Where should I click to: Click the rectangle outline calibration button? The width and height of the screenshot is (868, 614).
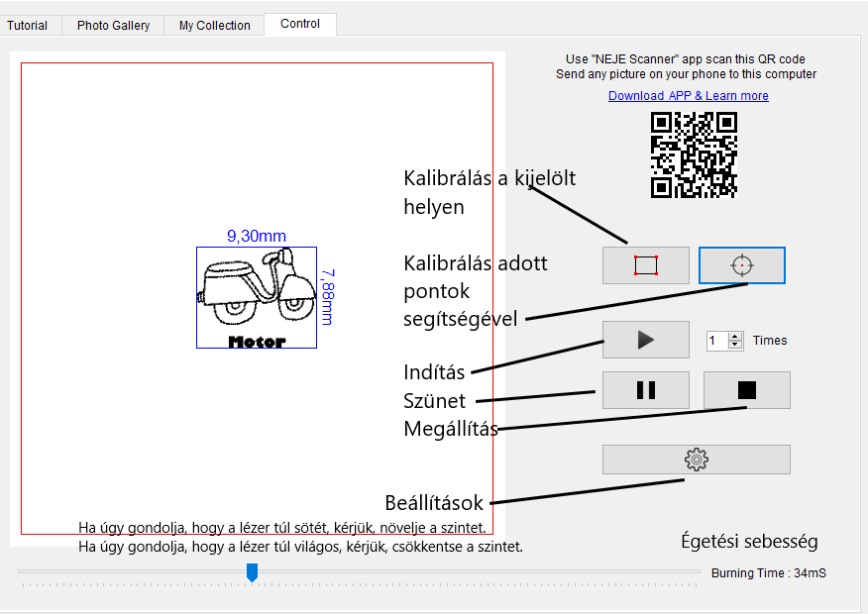(645, 265)
